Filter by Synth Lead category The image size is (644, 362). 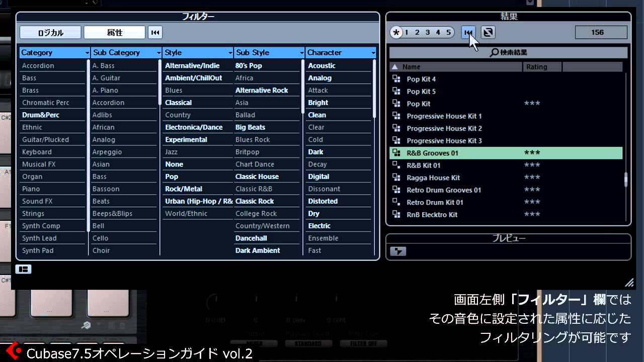(x=39, y=238)
